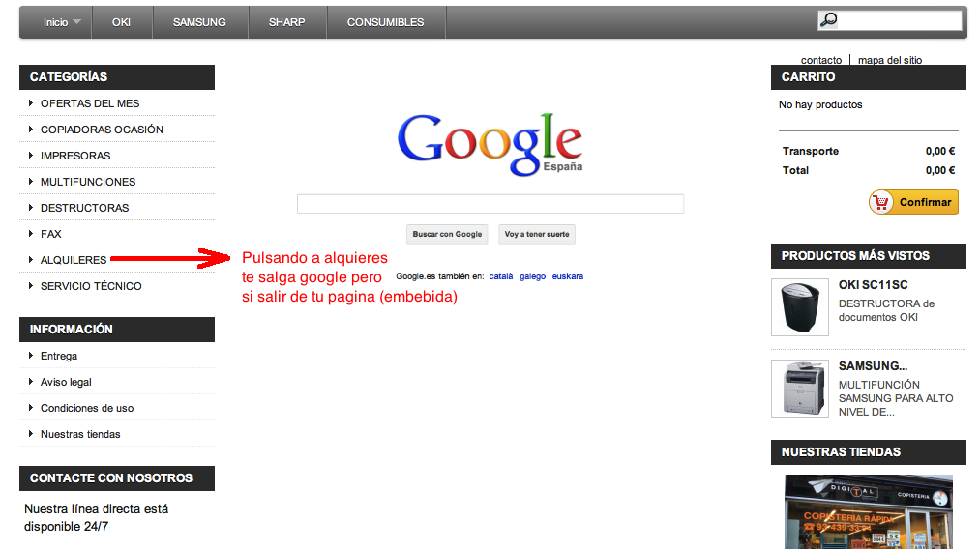Click the NUESTRAS TIENDAS block header
This screenshot has height=549, width=980.
pyautogui.click(x=869, y=452)
